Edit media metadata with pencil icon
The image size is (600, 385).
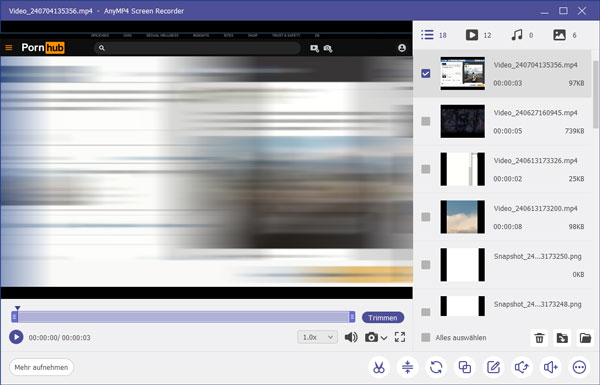494,367
